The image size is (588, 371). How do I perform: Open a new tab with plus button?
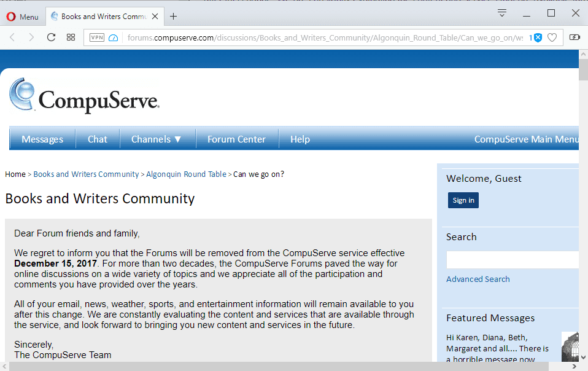coord(173,17)
